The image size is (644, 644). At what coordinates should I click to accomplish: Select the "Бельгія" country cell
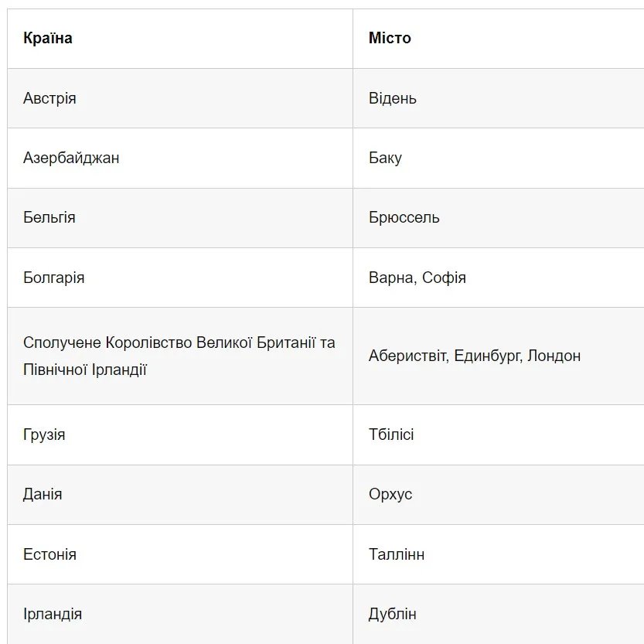click(49, 217)
